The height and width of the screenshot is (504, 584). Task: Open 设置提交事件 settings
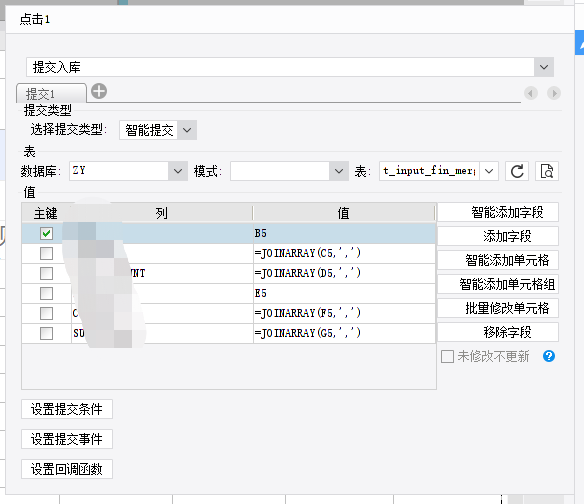coord(67,439)
